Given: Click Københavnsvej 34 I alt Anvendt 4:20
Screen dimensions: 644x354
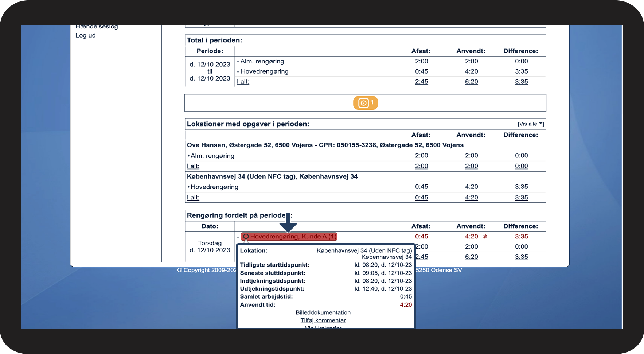Looking at the screenshot, I should 472,197.
